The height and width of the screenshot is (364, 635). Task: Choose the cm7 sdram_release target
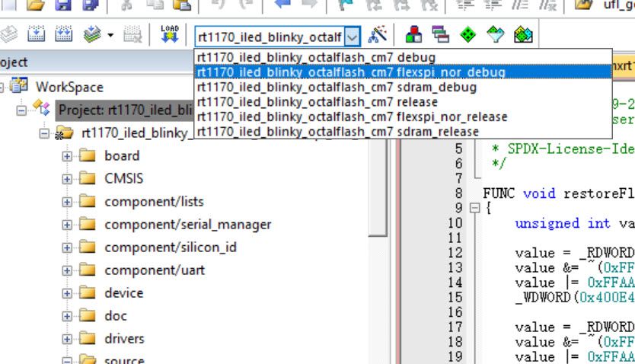(x=403, y=132)
